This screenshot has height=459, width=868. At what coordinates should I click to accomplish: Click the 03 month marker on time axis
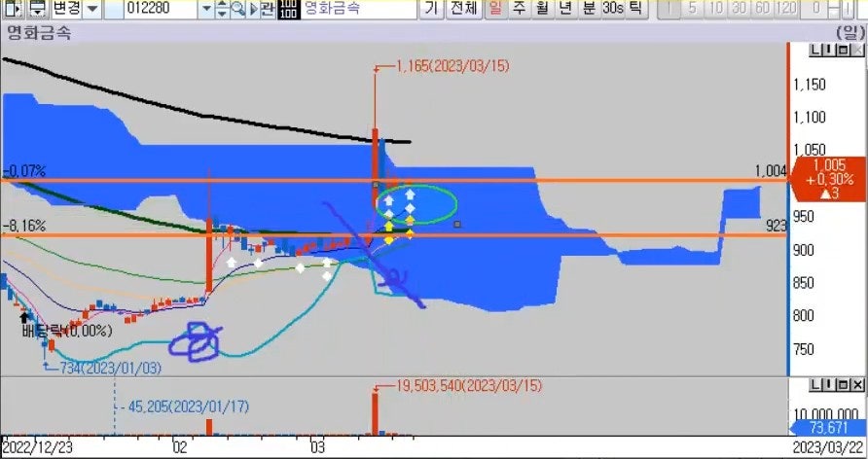click(317, 447)
